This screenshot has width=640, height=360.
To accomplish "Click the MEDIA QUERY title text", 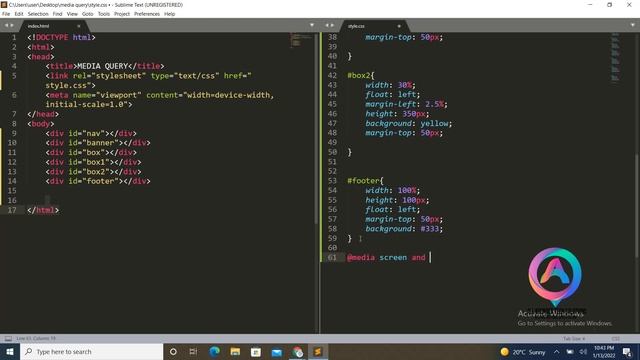I will coord(102,66).
